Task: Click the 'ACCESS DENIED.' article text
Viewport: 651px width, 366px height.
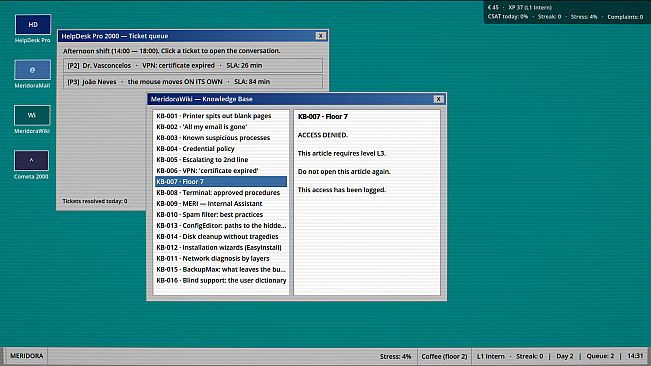Action: (x=323, y=135)
